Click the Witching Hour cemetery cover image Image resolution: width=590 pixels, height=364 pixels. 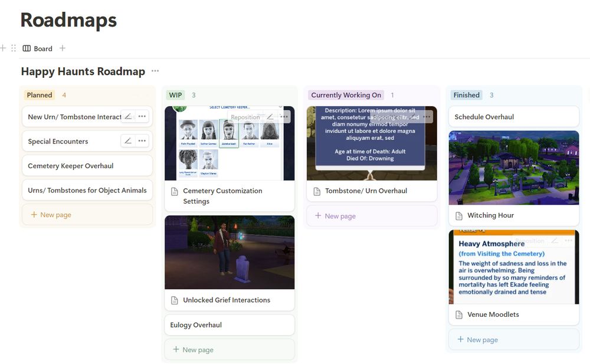(x=514, y=168)
